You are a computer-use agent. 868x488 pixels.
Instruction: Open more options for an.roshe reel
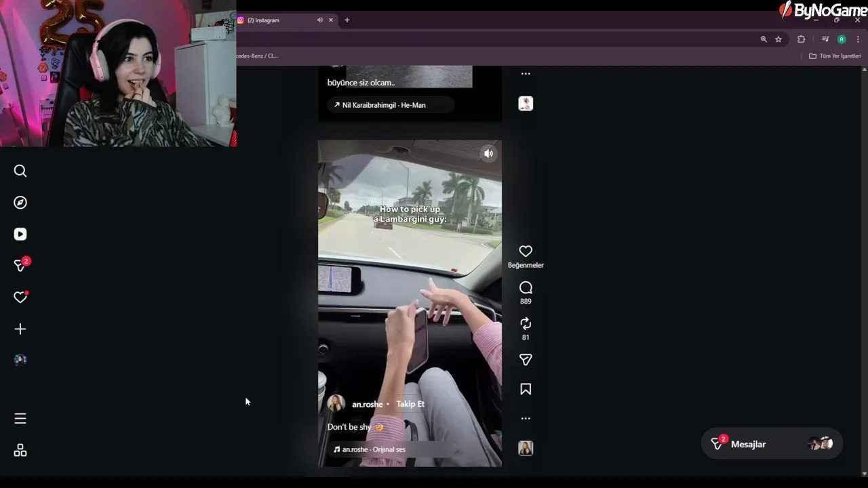tap(526, 419)
